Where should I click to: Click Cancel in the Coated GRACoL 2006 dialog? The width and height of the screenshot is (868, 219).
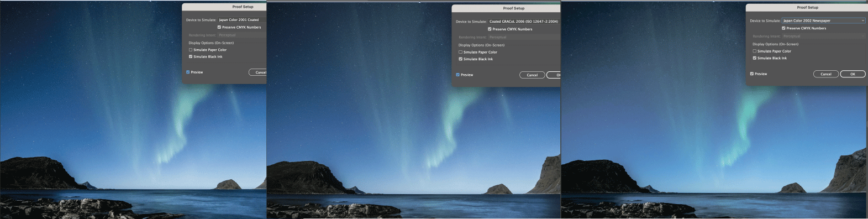coord(532,75)
